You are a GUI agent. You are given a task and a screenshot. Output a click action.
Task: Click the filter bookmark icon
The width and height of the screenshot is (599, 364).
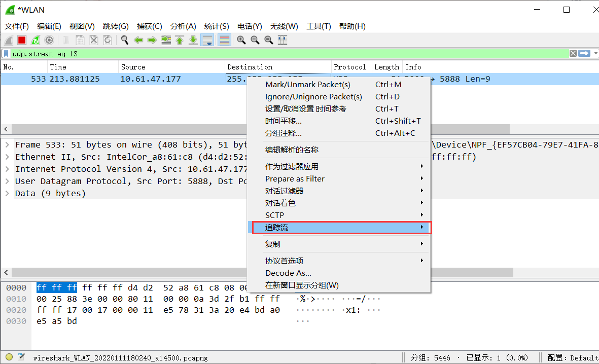click(x=6, y=53)
